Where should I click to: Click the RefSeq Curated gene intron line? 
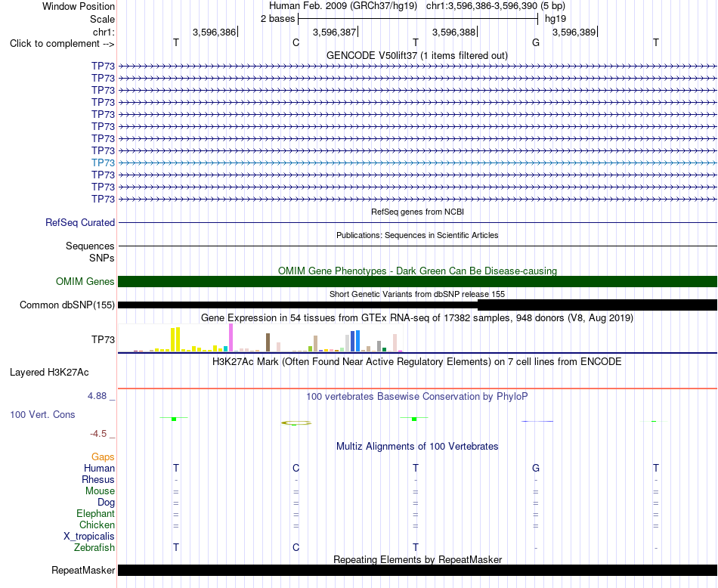point(417,222)
